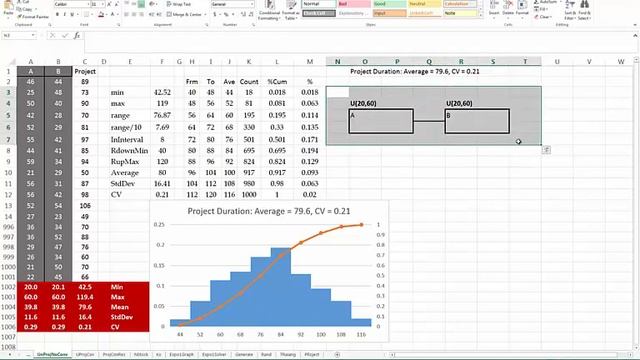
Task: Expand the cell styles gallery
Action: [x=480, y=14]
